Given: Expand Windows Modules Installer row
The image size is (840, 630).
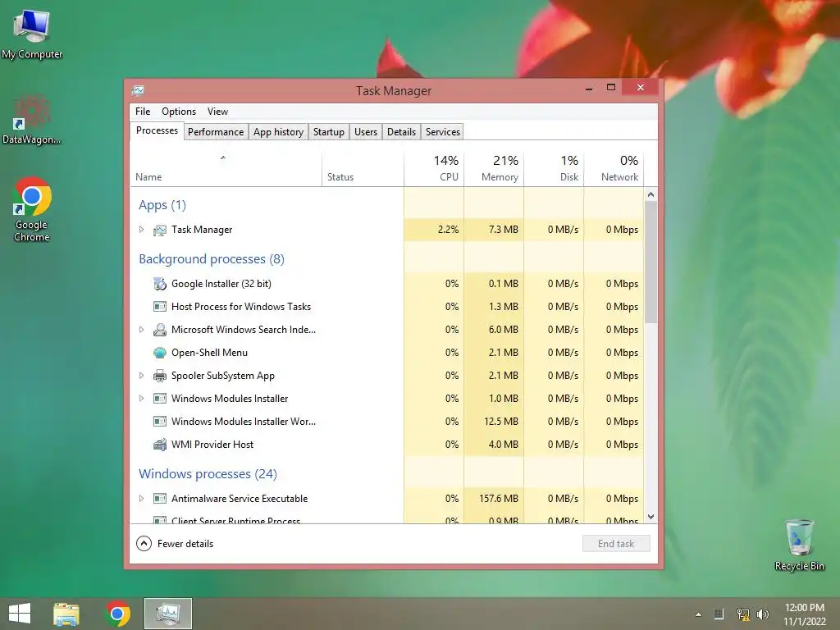Looking at the screenshot, I should [141, 399].
